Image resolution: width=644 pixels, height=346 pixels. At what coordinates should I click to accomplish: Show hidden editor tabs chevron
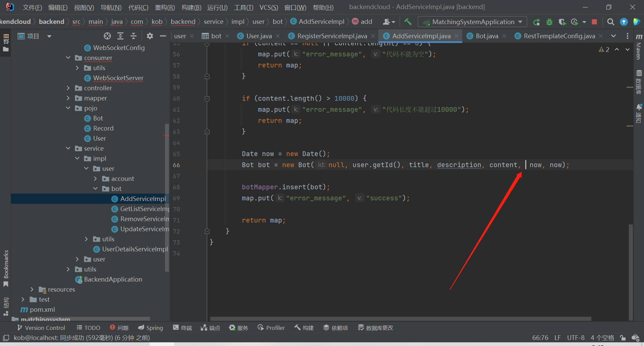pos(613,36)
